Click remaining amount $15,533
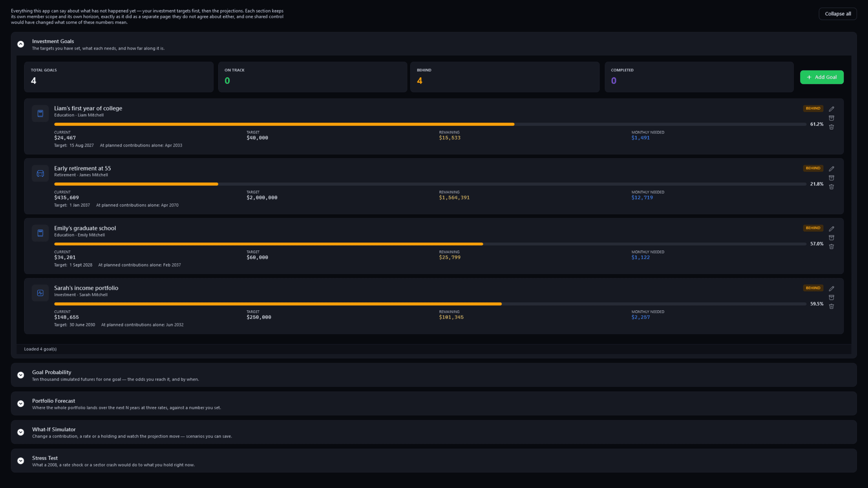This screenshot has width=868, height=488. (449, 138)
